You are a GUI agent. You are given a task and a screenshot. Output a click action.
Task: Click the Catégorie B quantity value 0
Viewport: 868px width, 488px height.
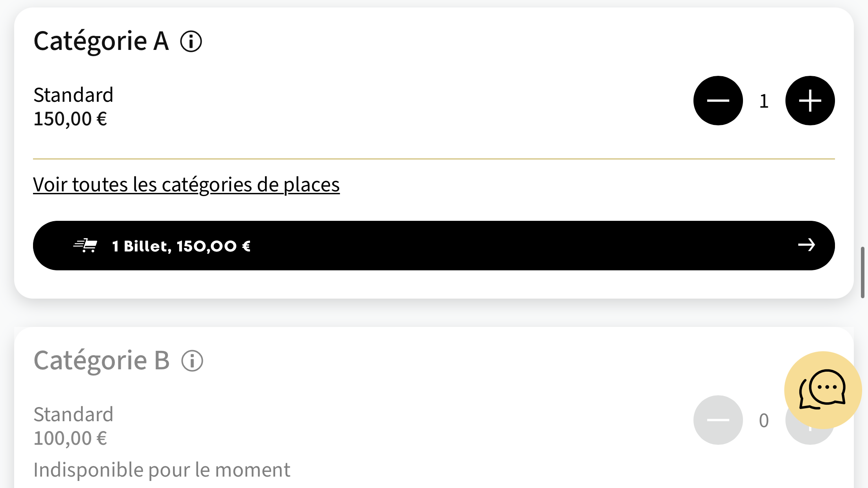tap(764, 420)
